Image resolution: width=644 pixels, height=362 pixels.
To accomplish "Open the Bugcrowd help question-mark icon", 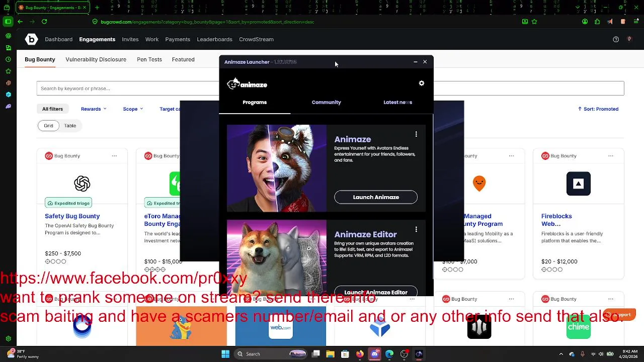I will coord(616,39).
